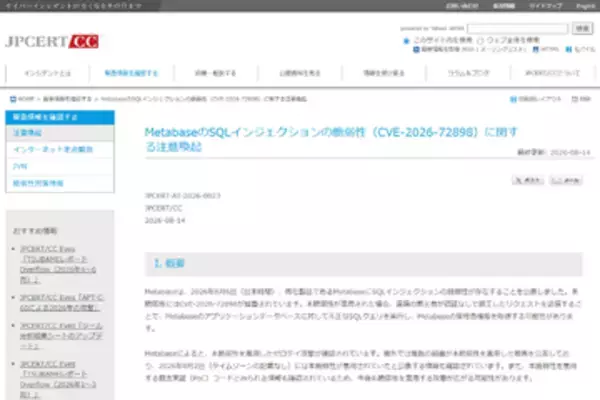
Task: Click the date '2026-08-14' under JPCERT/CC
Action: pyautogui.click(x=165, y=220)
